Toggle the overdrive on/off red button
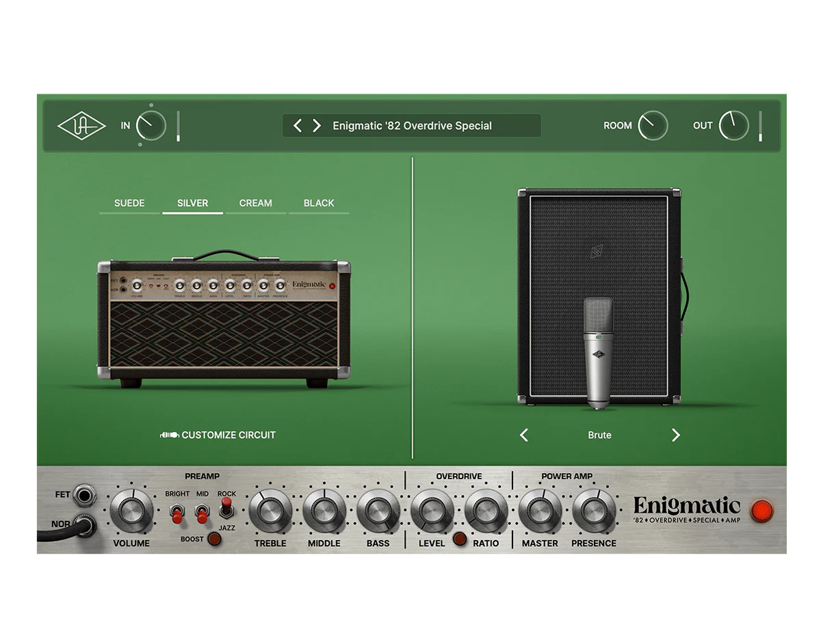The width and height of the screenshot is (821, 644). [x=459, y=539]
